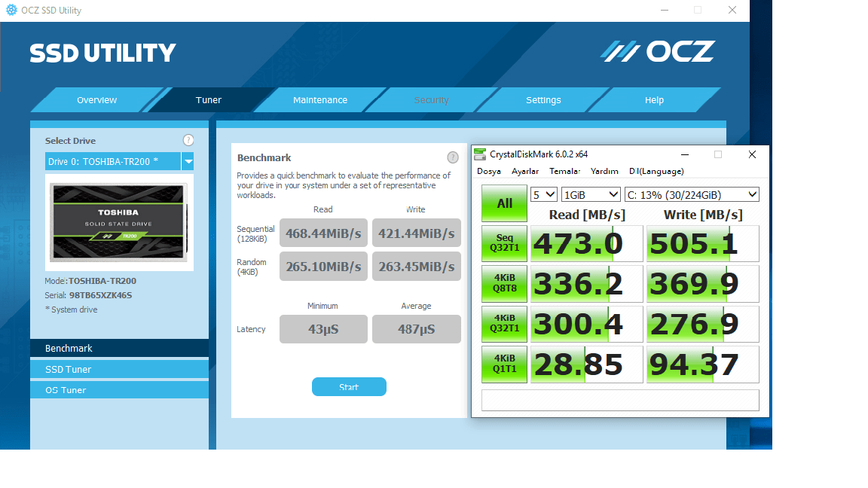Click the empty CrystalDiskMark comment field
This screenshot has height=488, width=868.
point(620,400)
